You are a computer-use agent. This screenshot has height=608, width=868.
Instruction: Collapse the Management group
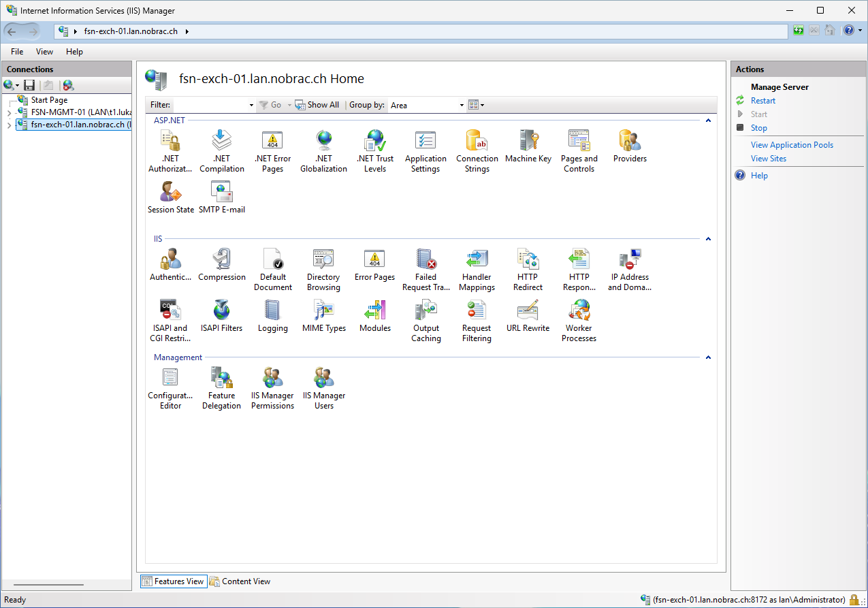click(x=708, y=357)
